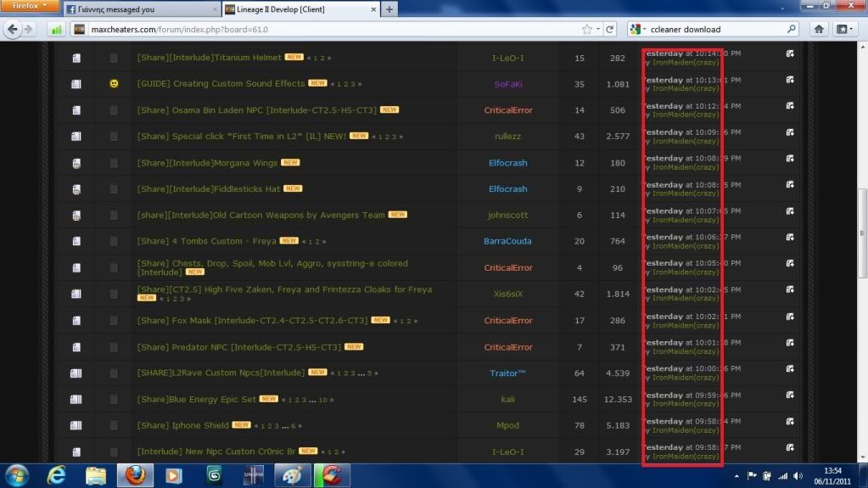Click the NEW badge on Fiddlesticks Hat thread
This screenshot has width=868, height=488.
293,188
